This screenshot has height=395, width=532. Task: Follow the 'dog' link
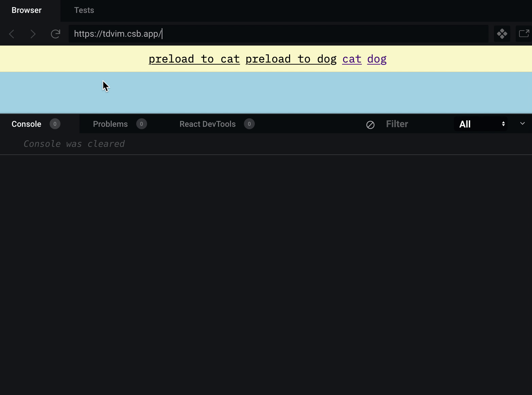point(377,59)
